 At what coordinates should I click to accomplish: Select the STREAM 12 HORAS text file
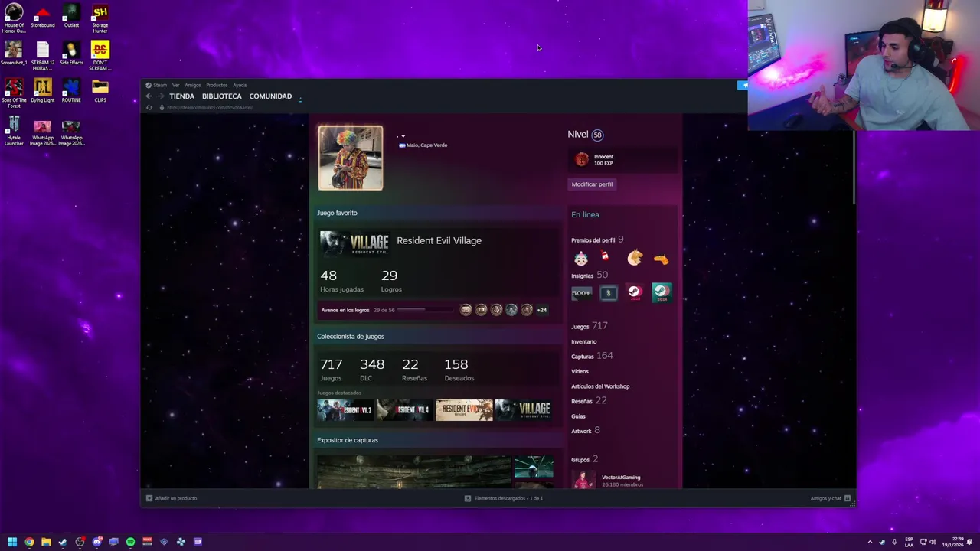(42, 57)
